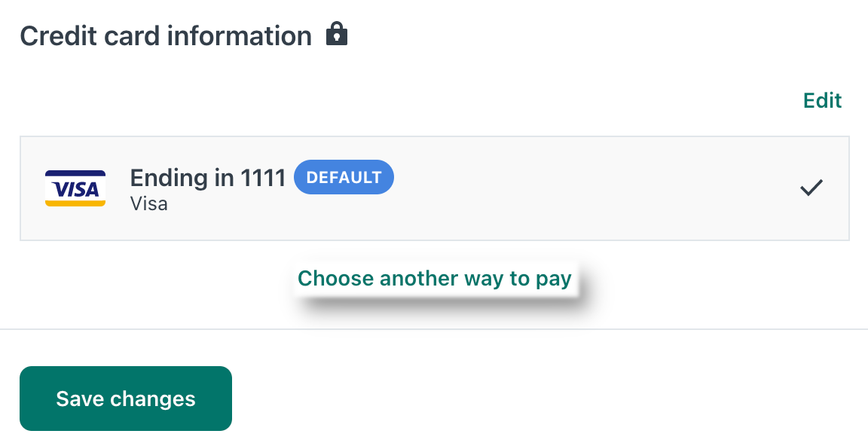Image resolution: width=868 pixels, height=446 pixels.
Task: Click the blue DEFAULT badge
Action: 344,177
